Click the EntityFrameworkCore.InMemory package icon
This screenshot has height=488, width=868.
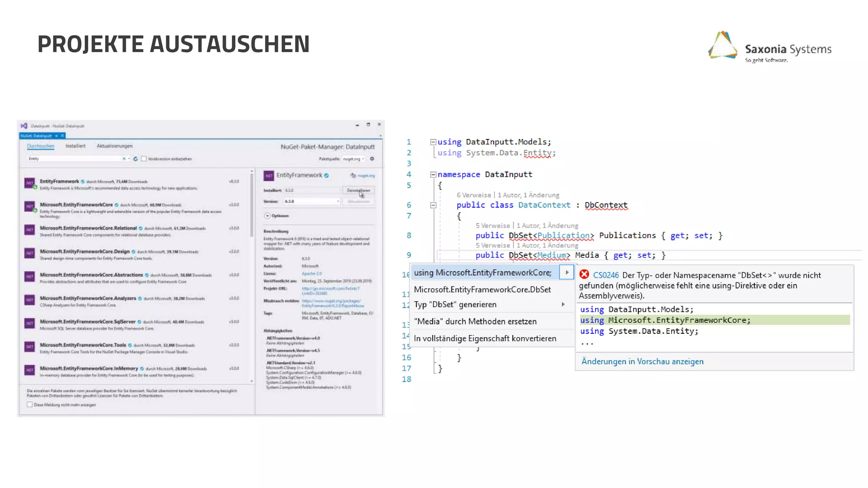click(x=29, y=370)
